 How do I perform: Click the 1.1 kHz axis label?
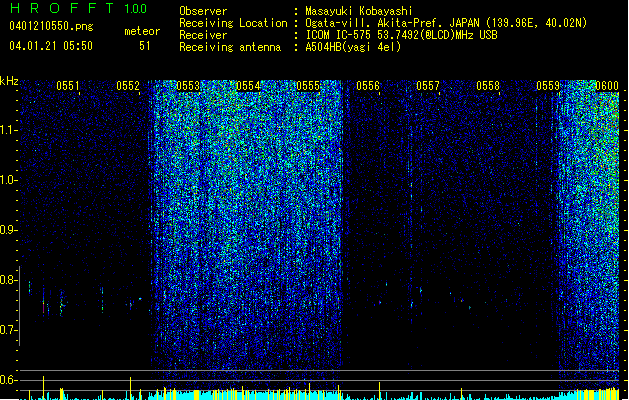click(x=8, y=130)
